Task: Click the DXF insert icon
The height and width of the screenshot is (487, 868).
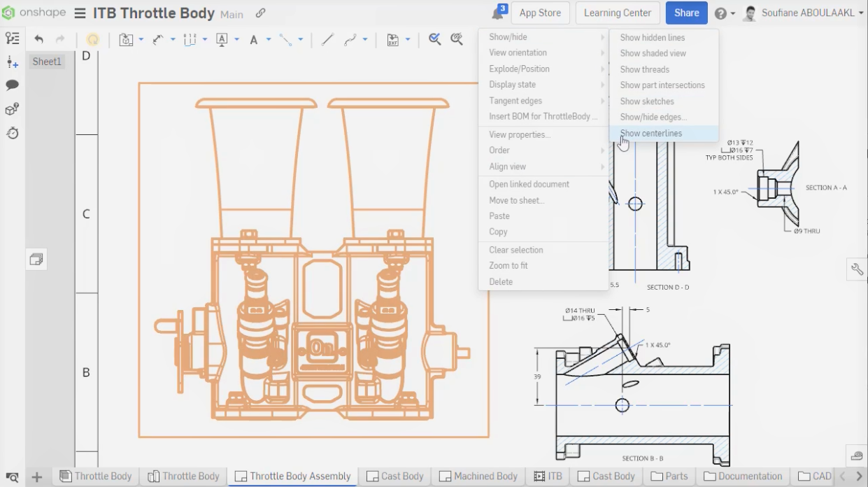Action: [392, 40]
